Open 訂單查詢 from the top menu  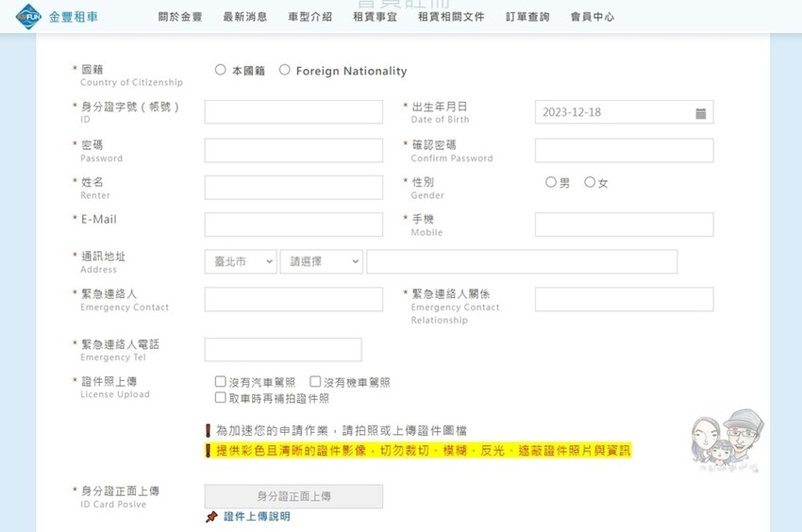coord(527,17)
